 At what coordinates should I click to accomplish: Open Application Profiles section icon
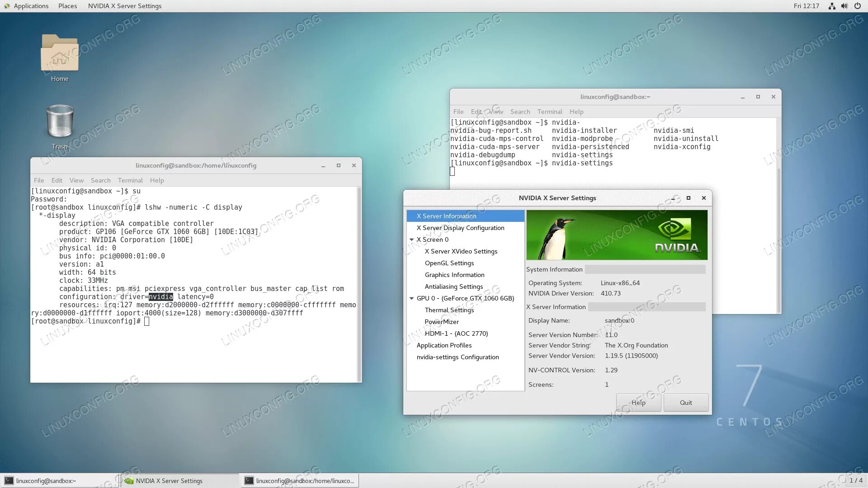tap(443, 344)
